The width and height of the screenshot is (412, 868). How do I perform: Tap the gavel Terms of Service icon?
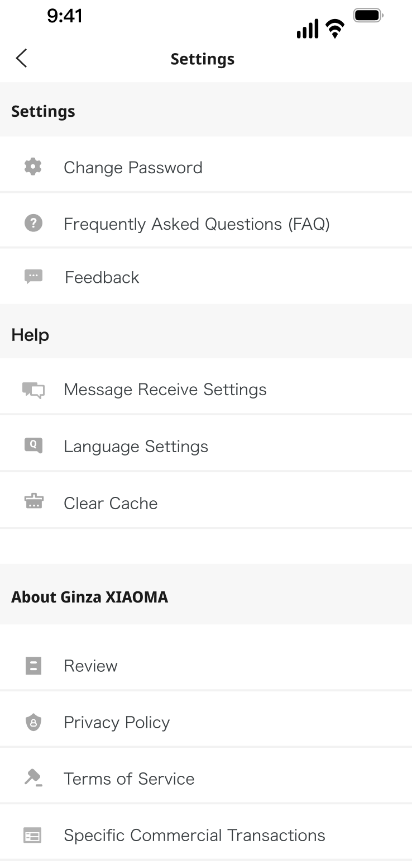[x=33, y=778]
